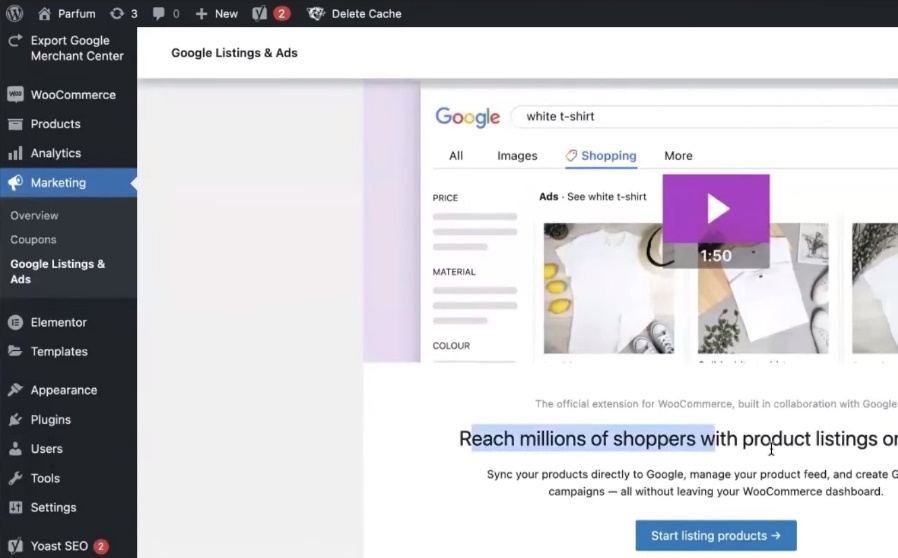
Task: Click the Yoast icon in admin bar
Action: coord(260,14)
